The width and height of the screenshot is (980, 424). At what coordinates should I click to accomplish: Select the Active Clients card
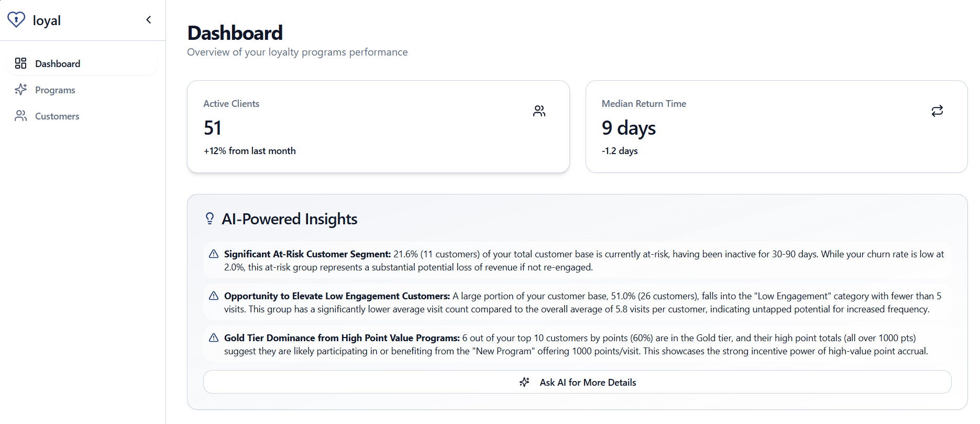point(378,126)
